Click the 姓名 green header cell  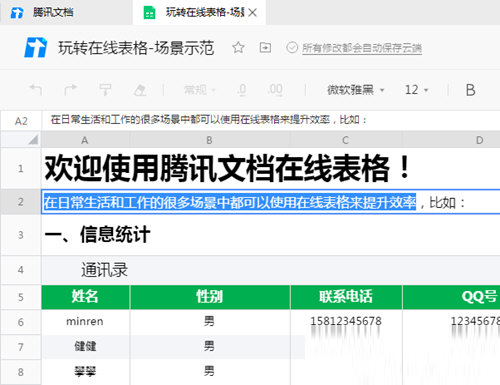click(x=85, y=297)
